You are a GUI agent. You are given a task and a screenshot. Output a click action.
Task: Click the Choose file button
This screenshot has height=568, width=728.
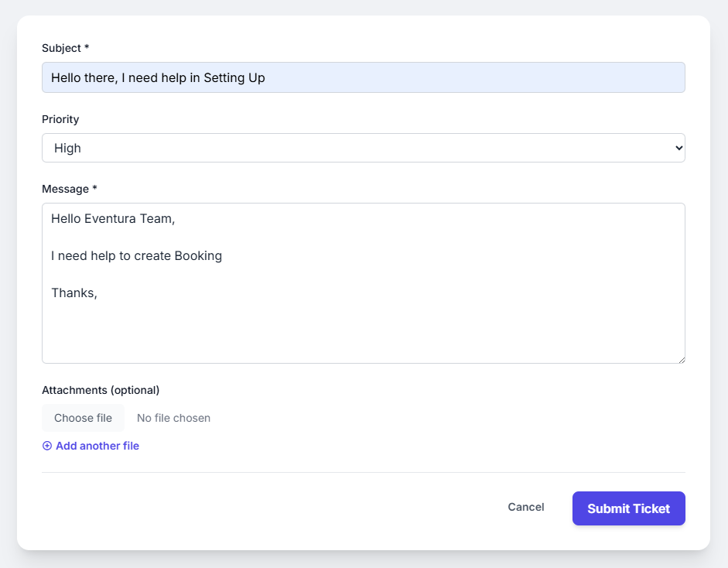83,417
